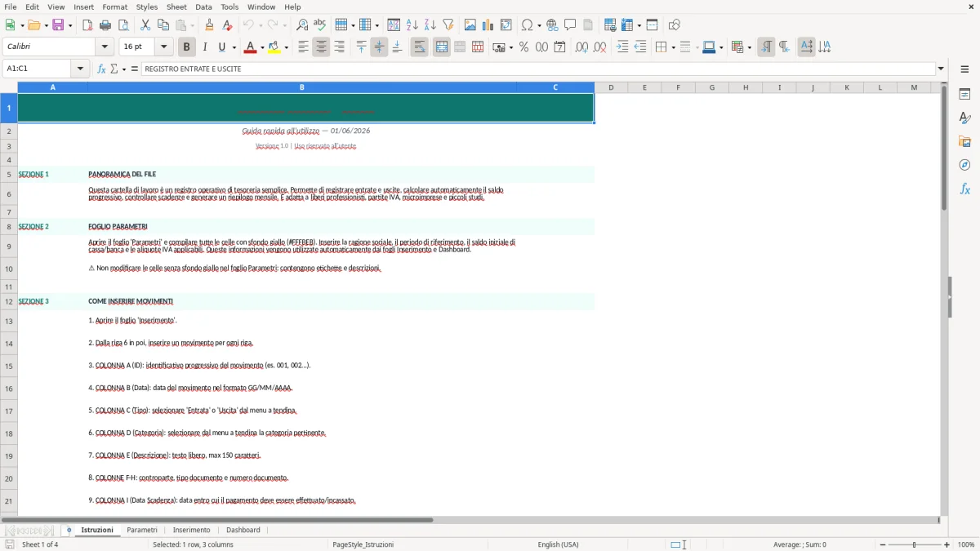Image resolution: width=980 pixels, height=551 pixels.
Task: Open Print Preview from toolbar
Action: pos(123,25)
